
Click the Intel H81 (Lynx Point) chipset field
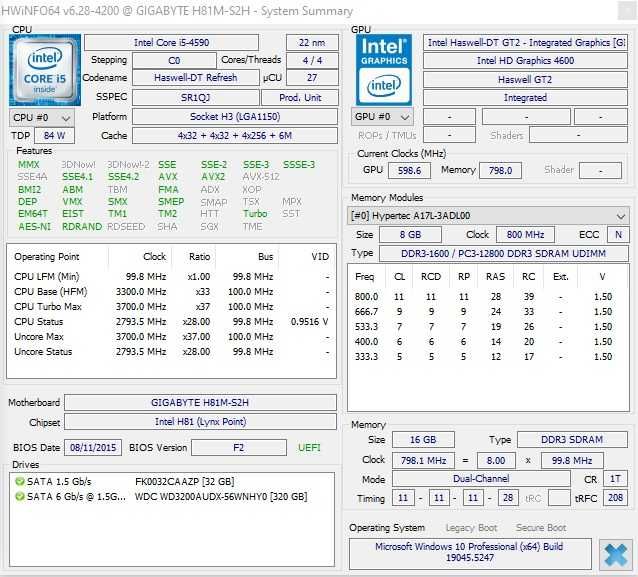click(200, 422)
